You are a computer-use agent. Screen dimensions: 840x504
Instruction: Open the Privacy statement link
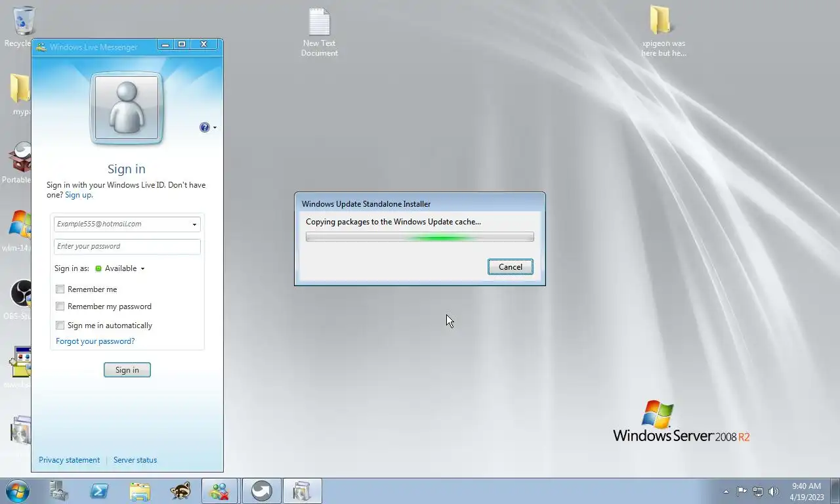coord(69,460)
